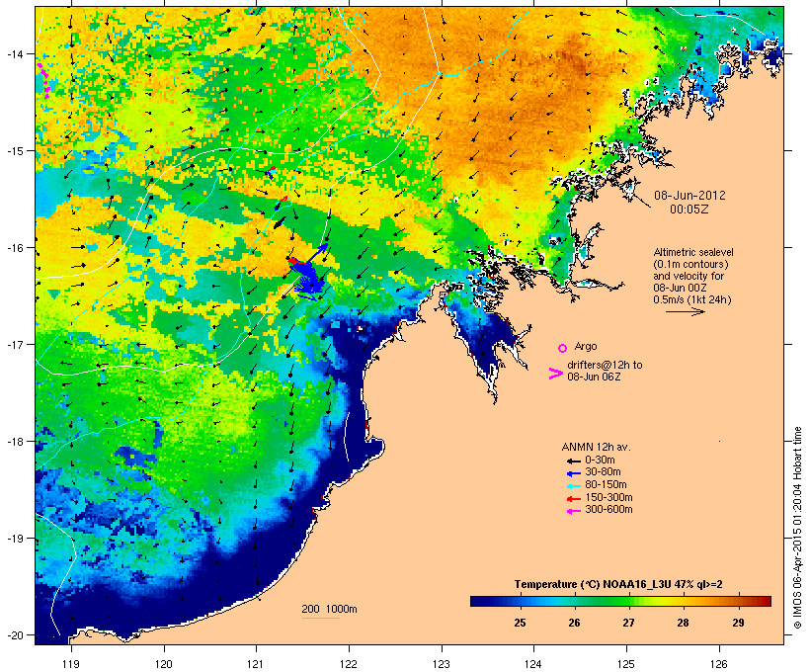Viewport: 810px width, 672px height.
Task: Click the longitude axis label 123
Action: point(442,664)
